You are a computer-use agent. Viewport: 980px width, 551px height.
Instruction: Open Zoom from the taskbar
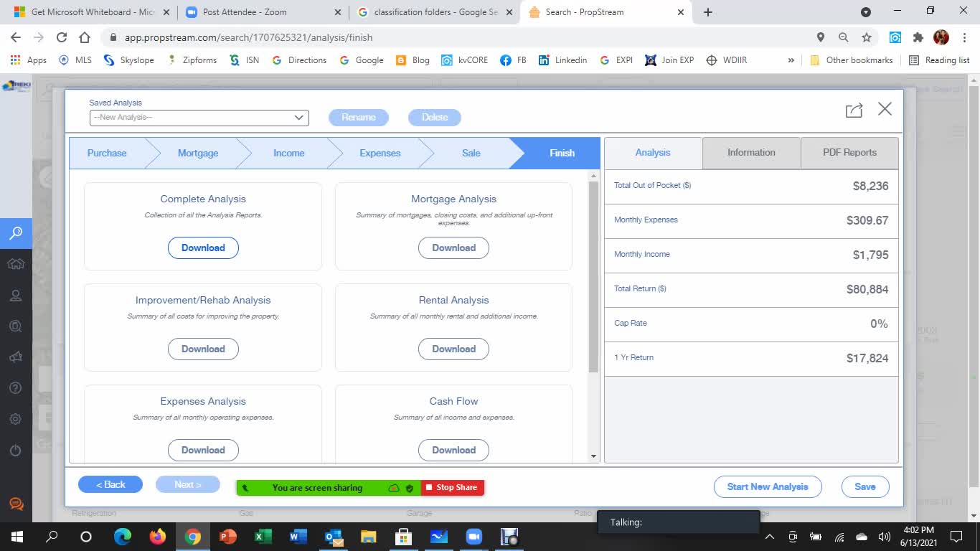point(473,537)
